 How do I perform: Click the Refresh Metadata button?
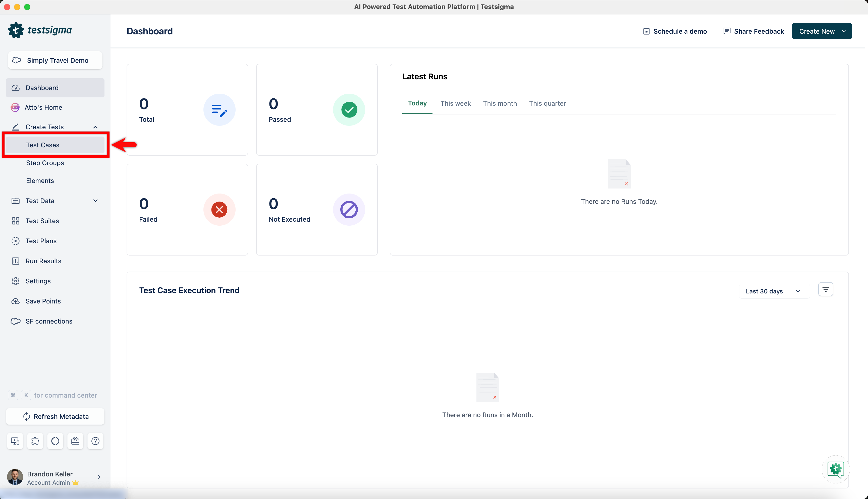click(55, 416)
